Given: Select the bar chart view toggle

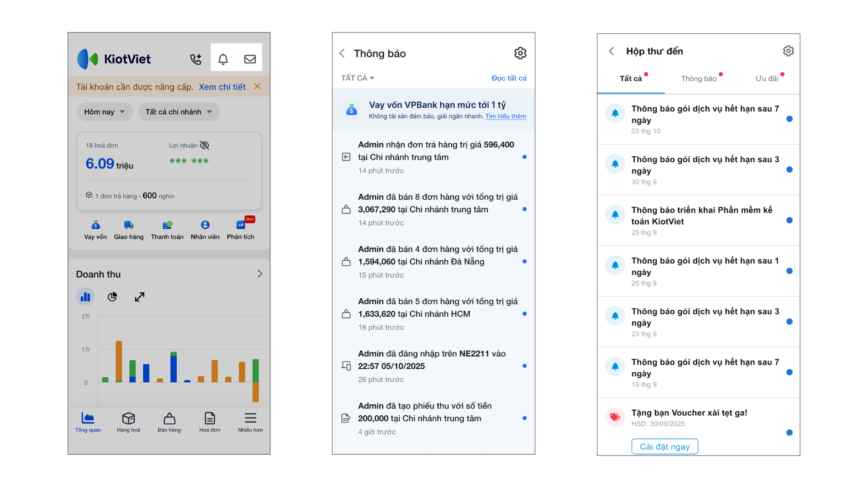Looking at the screenshot, I should point(85,297).
